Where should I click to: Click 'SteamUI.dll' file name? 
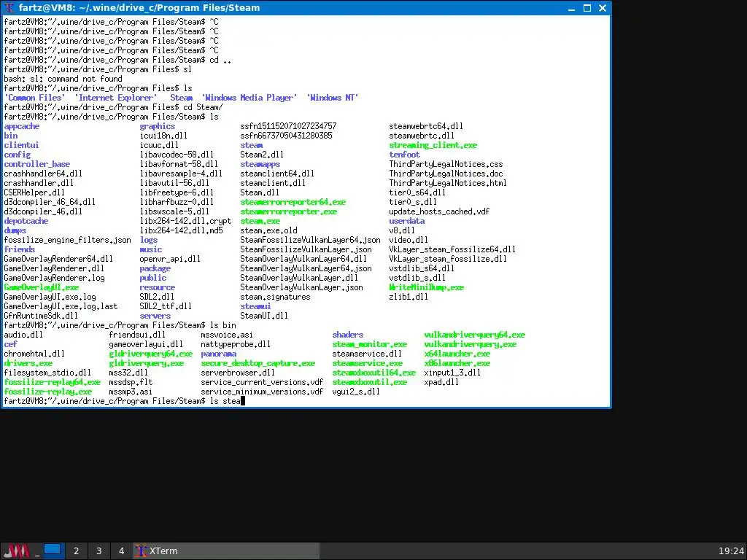[x=264, y=316]
